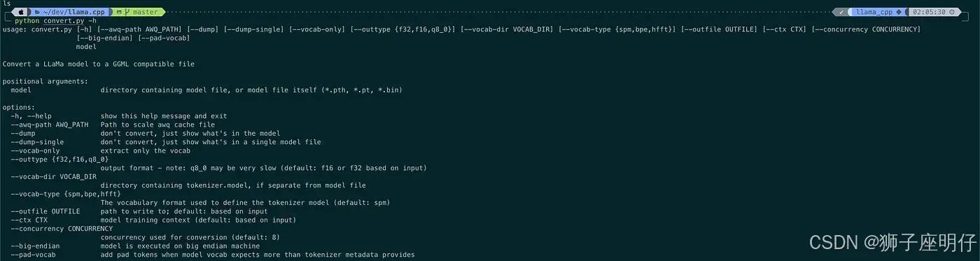Click the underlined convert.py in command line

pyautogui.click(x=64, y=20)
